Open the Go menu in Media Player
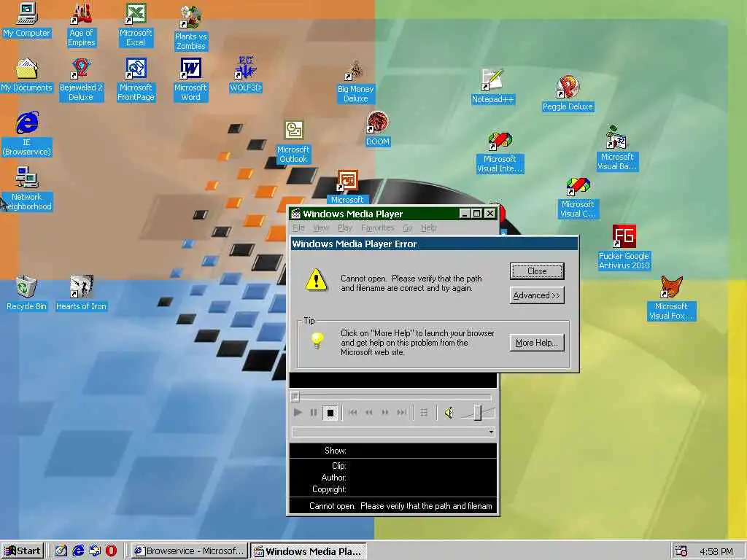747x560 pixels. [x=407, y=227]
